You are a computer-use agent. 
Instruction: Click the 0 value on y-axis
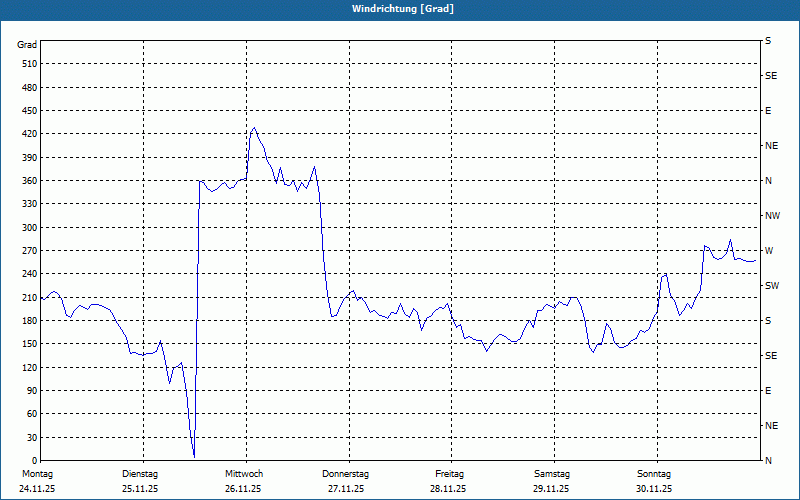pyautogui.click(x=33, y=461)
